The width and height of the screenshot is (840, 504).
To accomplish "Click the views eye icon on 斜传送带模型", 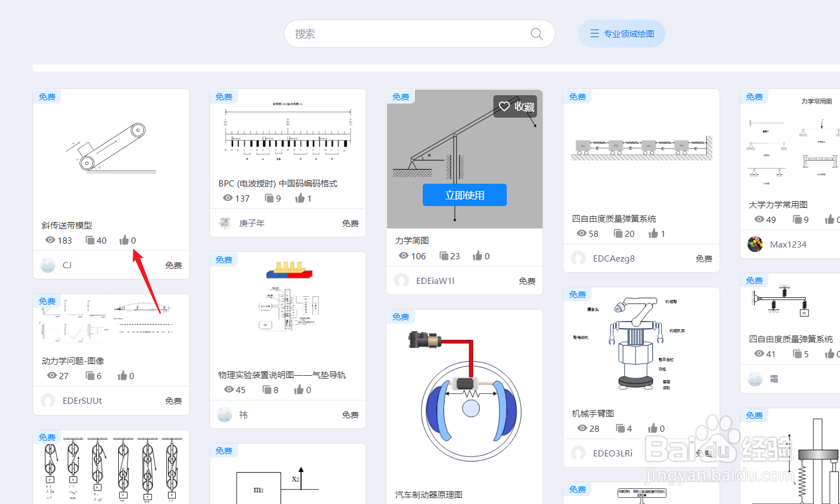I will [x=50, y=240].
